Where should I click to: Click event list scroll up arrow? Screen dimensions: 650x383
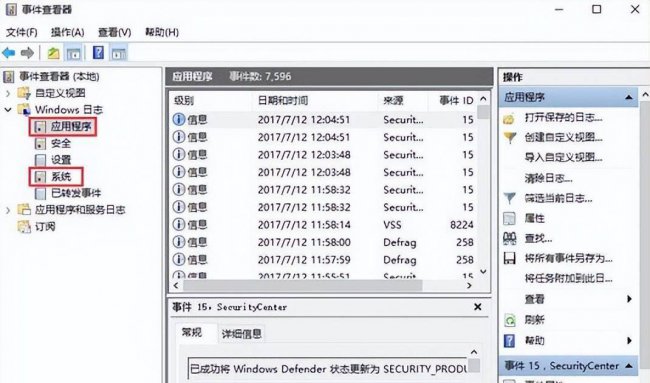point(483,99)
